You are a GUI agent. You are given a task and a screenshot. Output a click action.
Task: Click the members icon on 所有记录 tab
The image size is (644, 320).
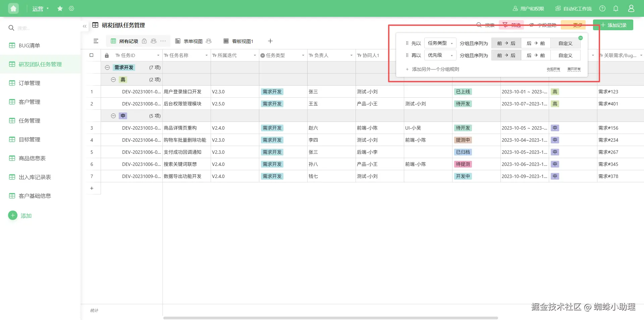pyautogui.click(x=154, y=41)
